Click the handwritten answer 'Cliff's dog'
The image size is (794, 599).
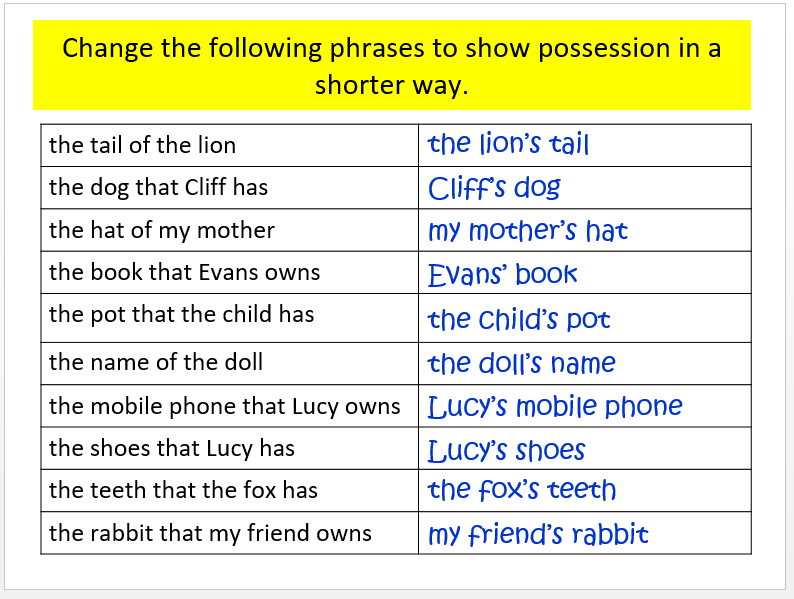[494, 188]
